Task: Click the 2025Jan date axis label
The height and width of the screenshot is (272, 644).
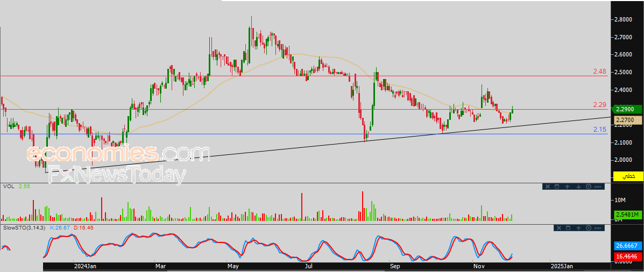Action: point(563,267)
